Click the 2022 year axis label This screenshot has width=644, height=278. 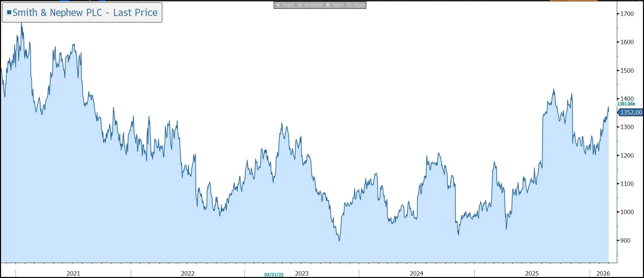tap(188, 274)
